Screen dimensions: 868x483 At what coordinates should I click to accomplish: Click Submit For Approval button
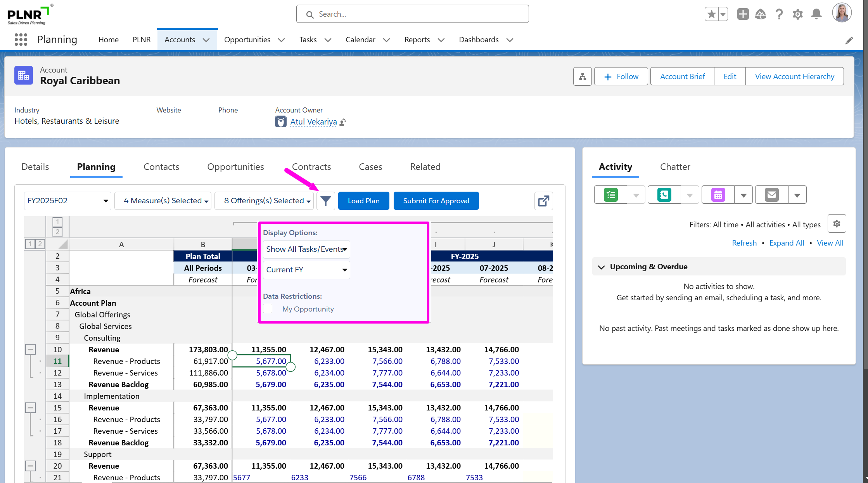coord(436,201)
